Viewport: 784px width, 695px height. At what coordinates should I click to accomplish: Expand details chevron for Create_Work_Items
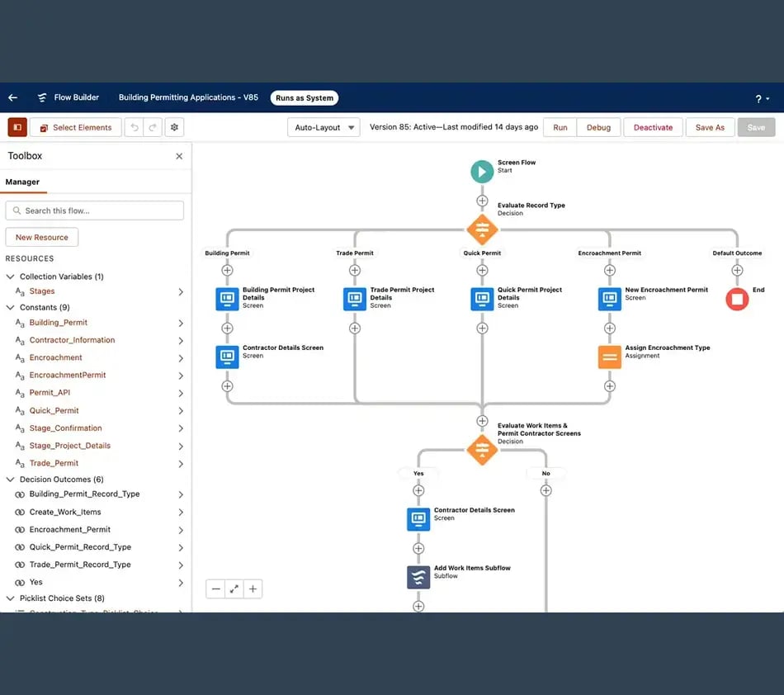181,513
